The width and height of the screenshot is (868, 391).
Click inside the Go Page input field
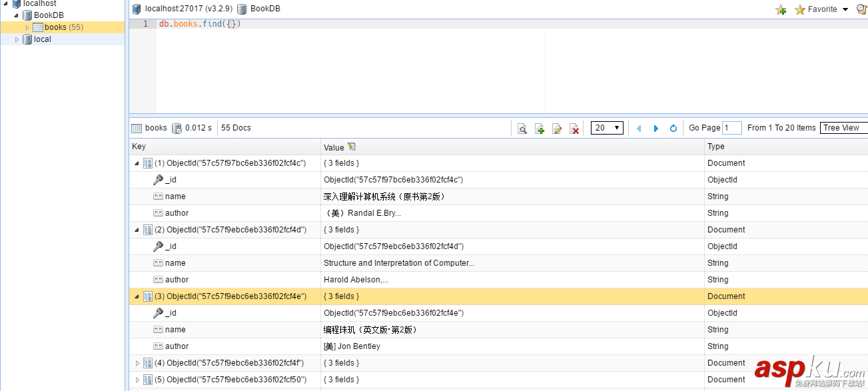click(731, 128)
